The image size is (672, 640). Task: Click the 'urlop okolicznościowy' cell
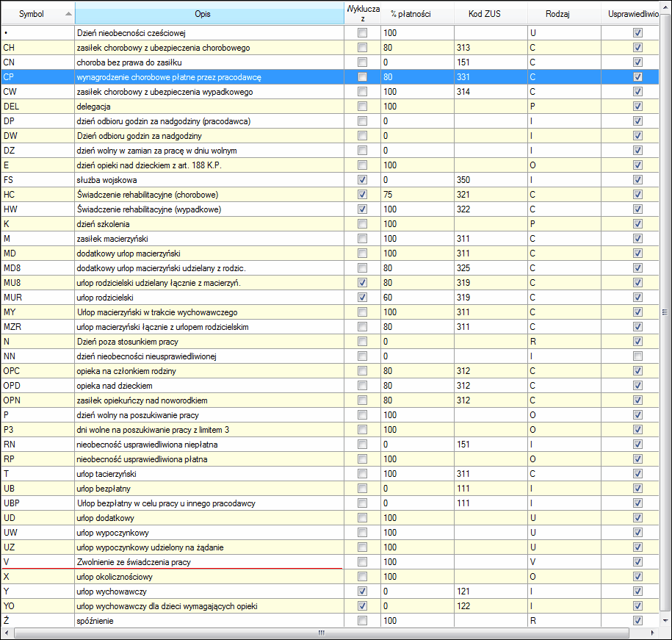coord(209,577)
